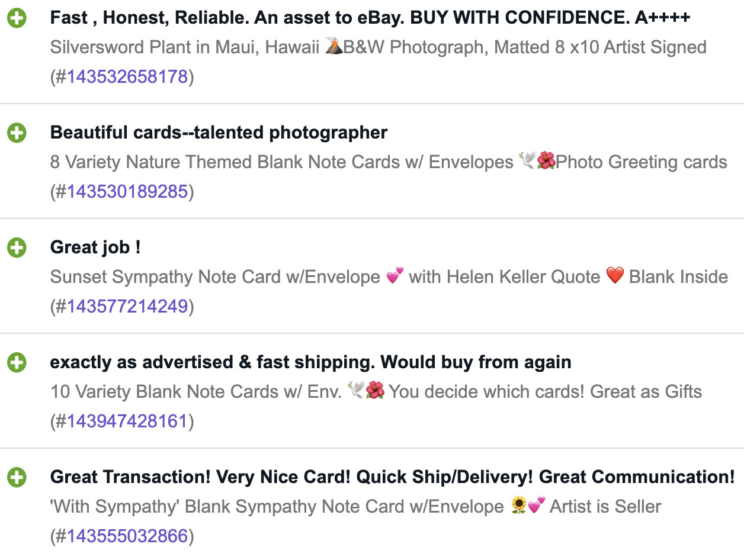The height and width of the screenshot is (560, 744).
Task: Click the ''With Sympathy' Blank Sympathy Note Card' title
Action: [x=356, y=507]
